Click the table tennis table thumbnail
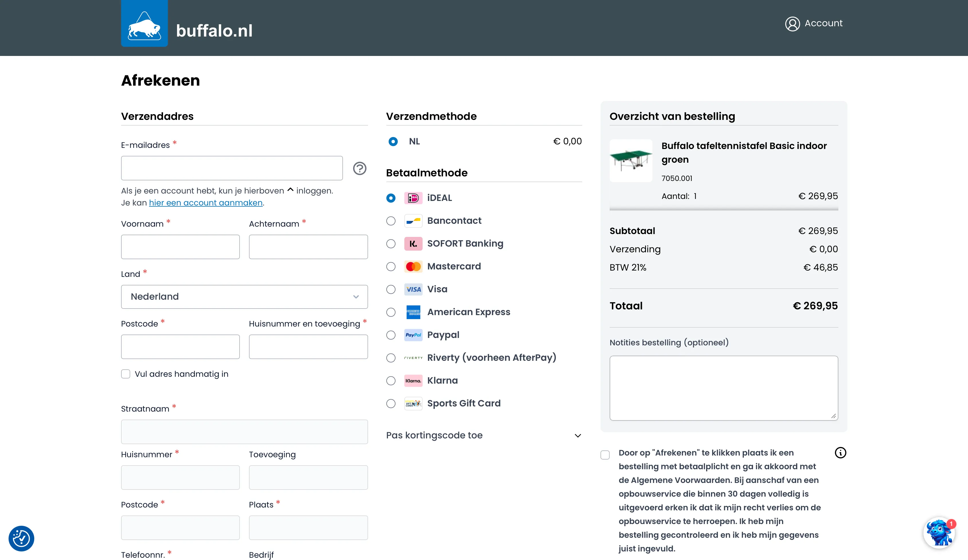Screen dimensions: 968x560 coord(631,160)
